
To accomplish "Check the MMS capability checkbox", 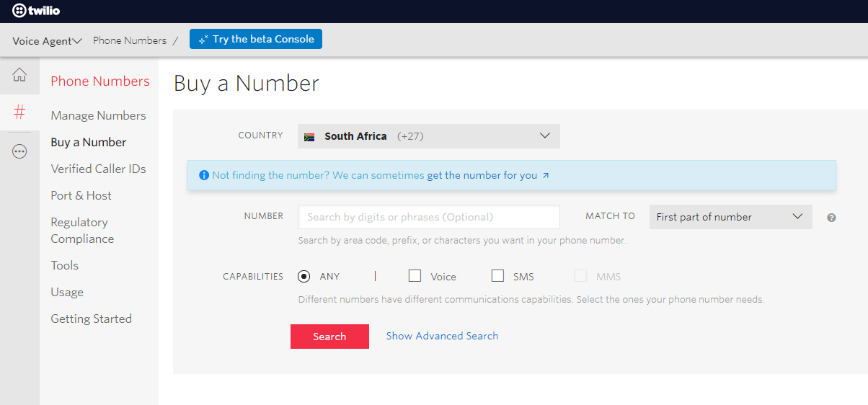I will click(580, 275).
